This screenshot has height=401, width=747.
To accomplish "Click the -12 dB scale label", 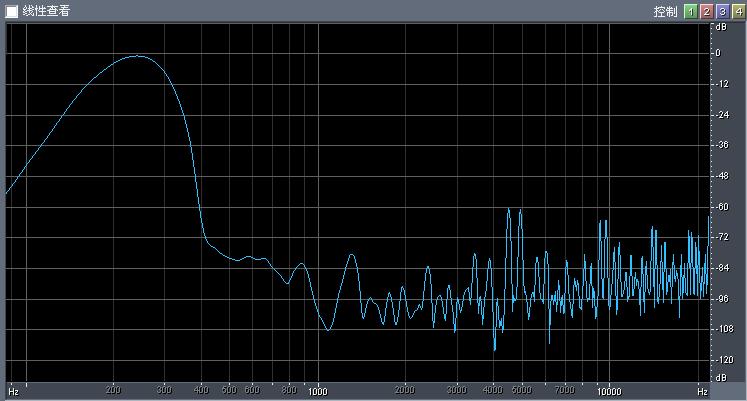I will pos(722,84).
